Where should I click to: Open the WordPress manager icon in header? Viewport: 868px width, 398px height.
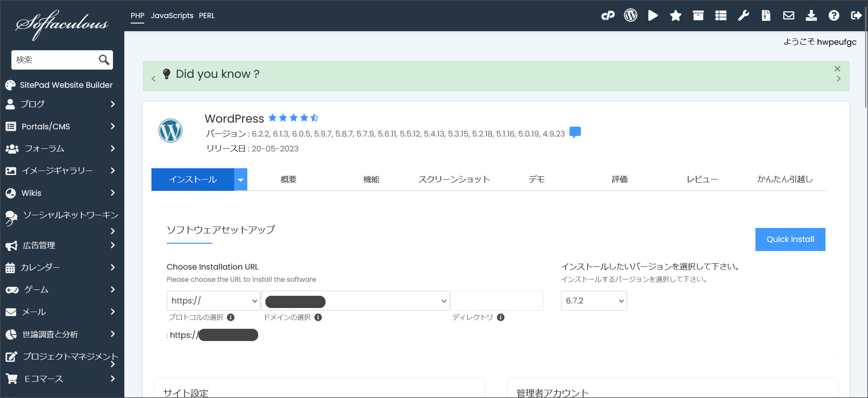point(630,16)
